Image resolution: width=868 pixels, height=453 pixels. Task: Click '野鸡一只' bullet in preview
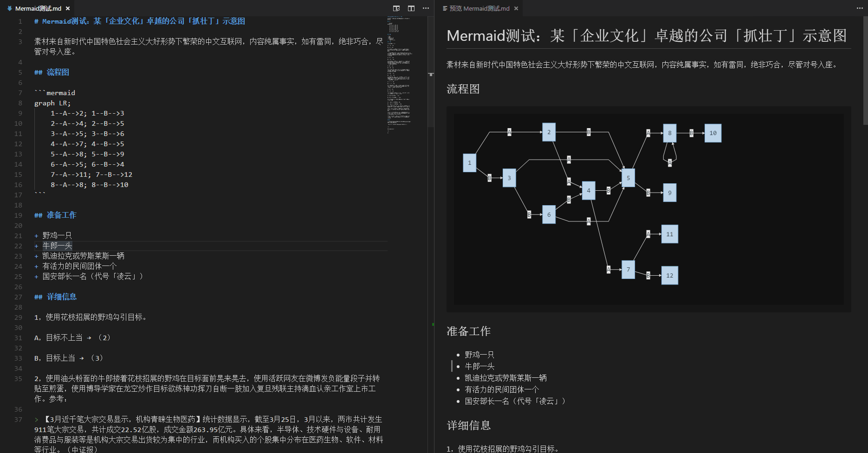pos(479,355)
